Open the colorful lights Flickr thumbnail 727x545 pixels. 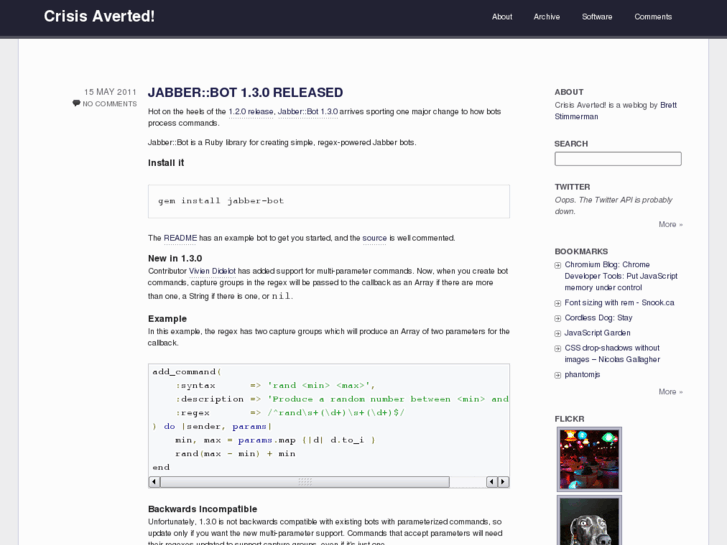589,459
